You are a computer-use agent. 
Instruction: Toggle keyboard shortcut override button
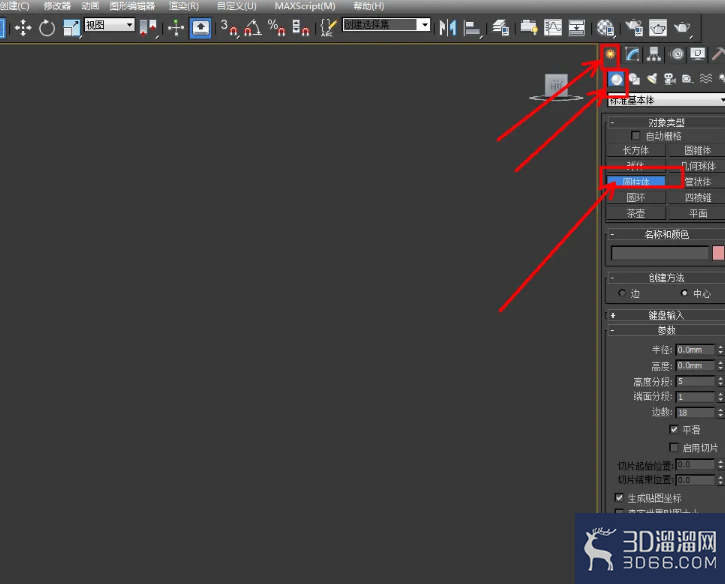200,28
